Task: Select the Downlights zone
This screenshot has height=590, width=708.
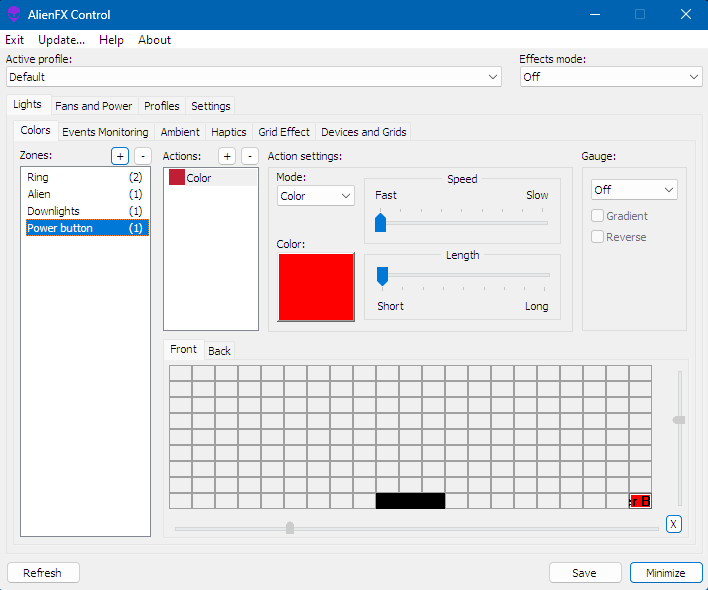Action: coord(85,211)
